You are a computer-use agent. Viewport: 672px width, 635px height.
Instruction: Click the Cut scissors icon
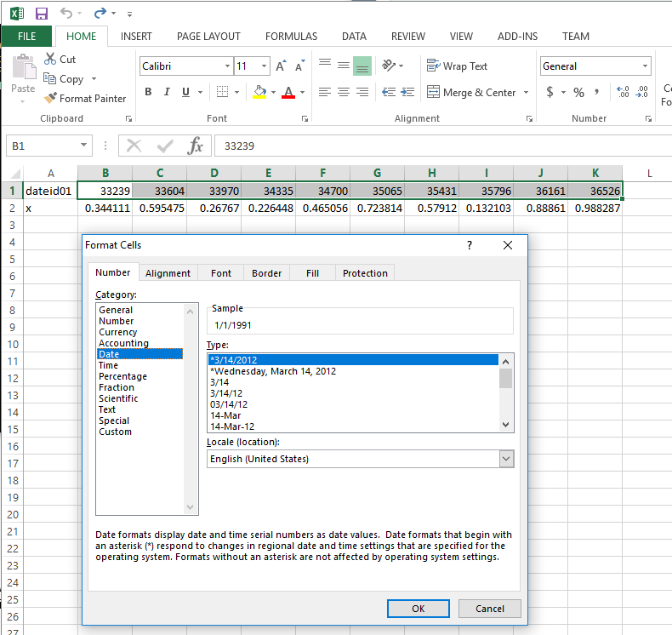tap(50, 59)
